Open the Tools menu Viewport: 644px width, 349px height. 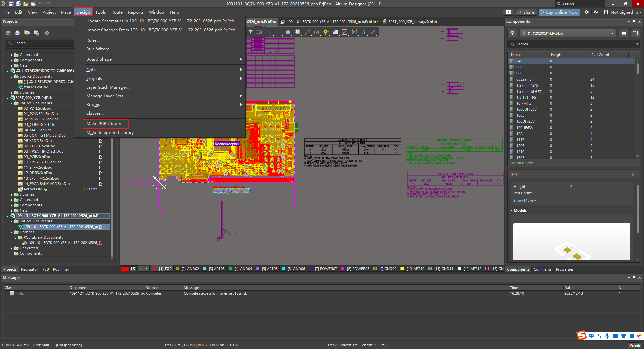point(100,12)
